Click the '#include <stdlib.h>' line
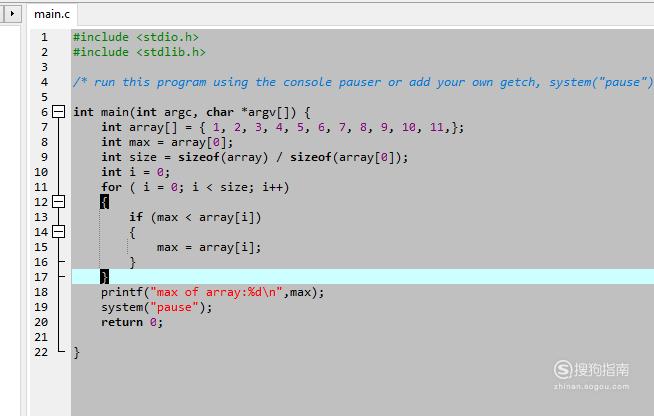This screenshot has width=654, height=416. 139,52
